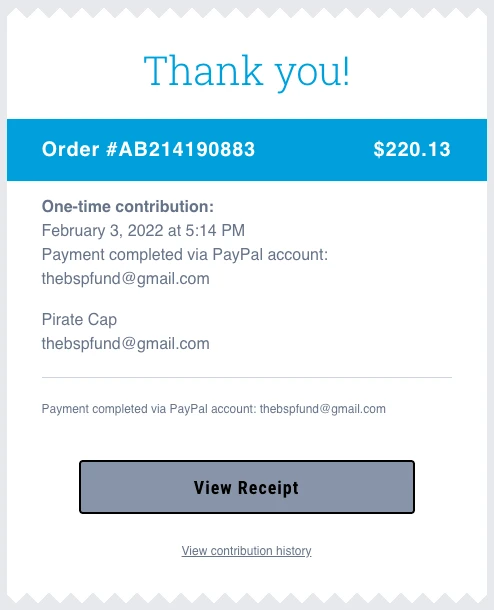
Task: Click the Pirate Cap contributor name
Action: click(x=79, y=320)
